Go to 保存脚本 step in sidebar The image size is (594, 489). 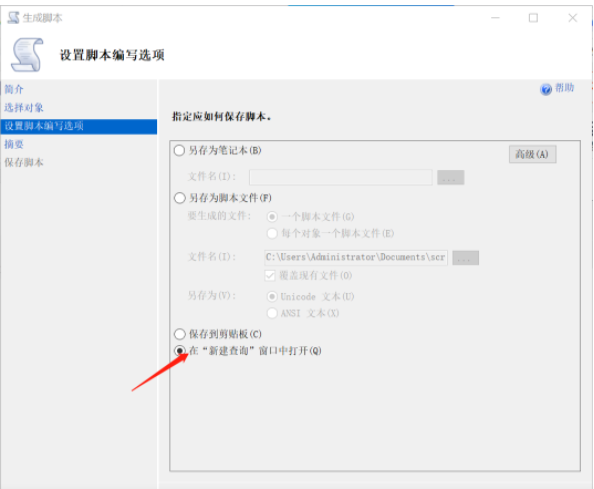[x=24, y=162]
